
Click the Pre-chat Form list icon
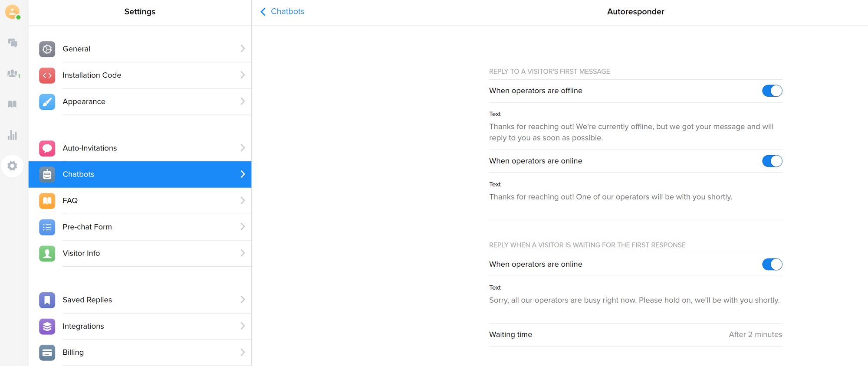(x=47, y=227)
